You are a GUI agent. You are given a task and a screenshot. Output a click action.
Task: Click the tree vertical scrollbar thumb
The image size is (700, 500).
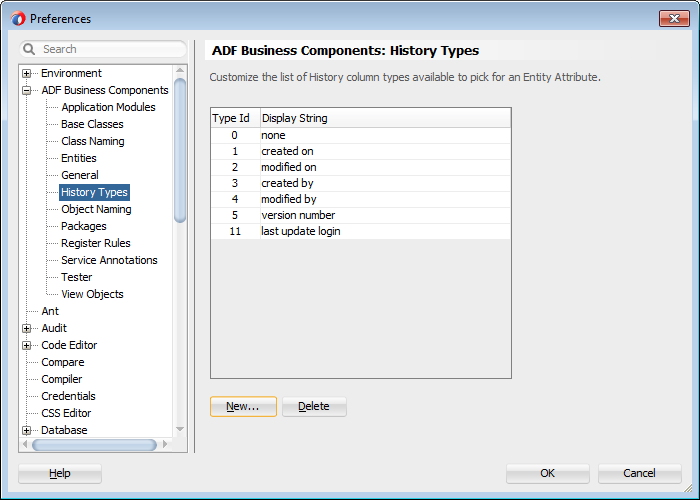point(180,150)
